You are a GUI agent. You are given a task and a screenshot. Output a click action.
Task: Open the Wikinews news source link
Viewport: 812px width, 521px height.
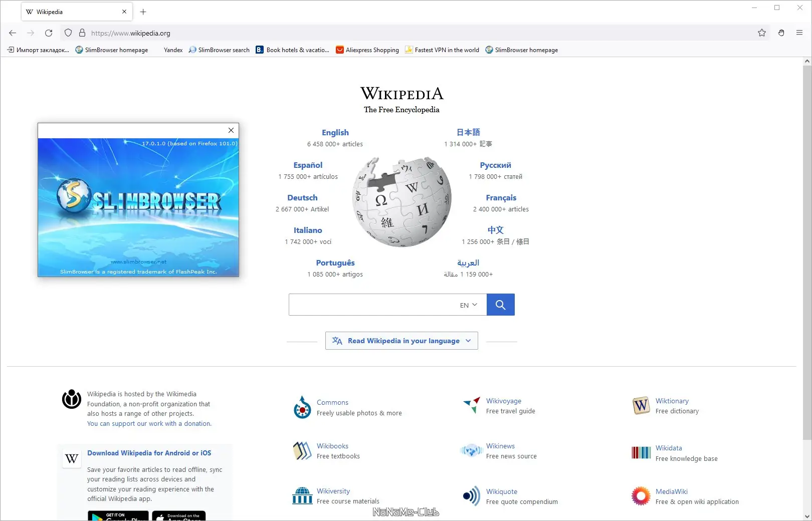(500, 446)
